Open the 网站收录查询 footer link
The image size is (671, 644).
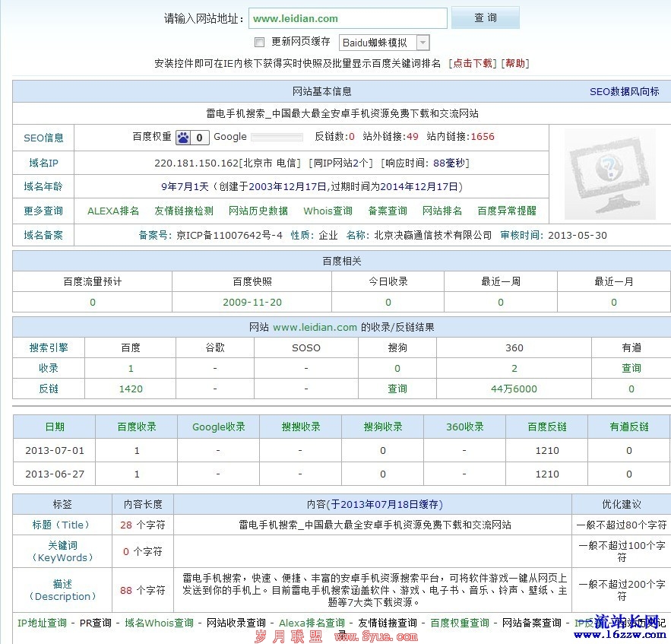[x=236, y=623]
